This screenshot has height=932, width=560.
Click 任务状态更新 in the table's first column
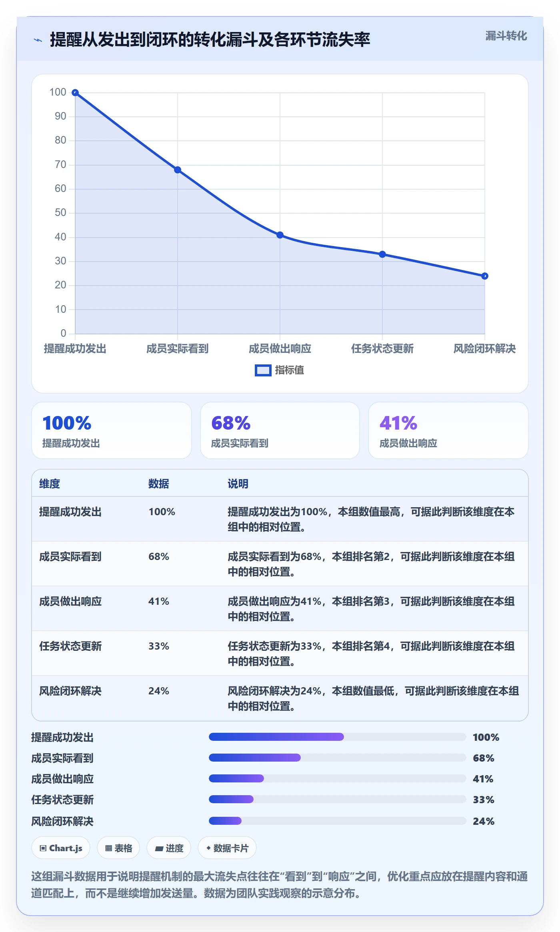70,646
